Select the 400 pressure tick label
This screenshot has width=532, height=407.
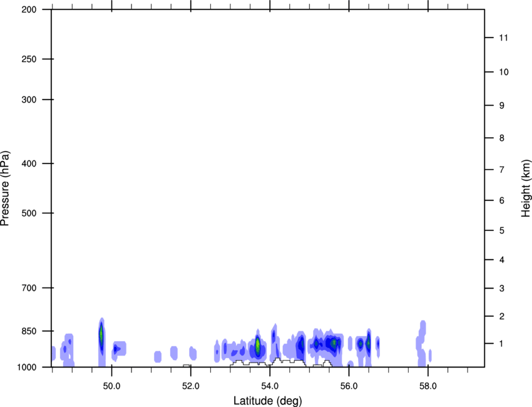click(29, 163)
